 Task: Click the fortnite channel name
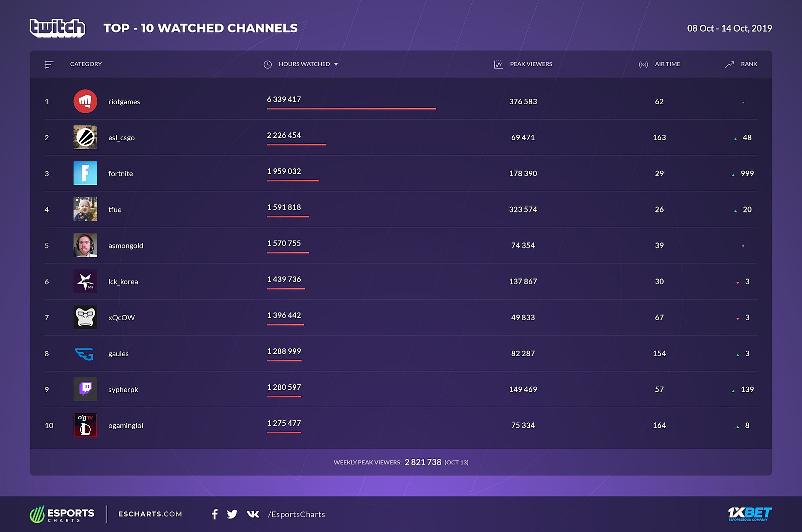pos(121,174)
